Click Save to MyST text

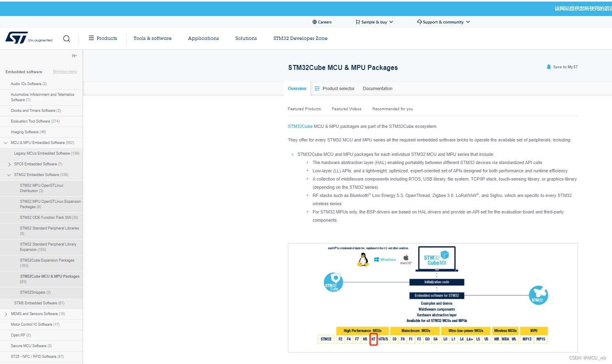click(566, 67)
